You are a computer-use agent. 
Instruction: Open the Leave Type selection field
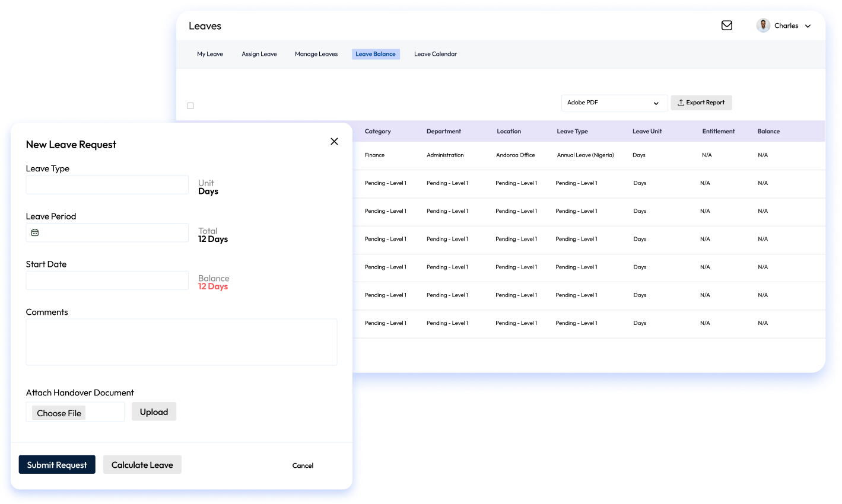point(107,184)
